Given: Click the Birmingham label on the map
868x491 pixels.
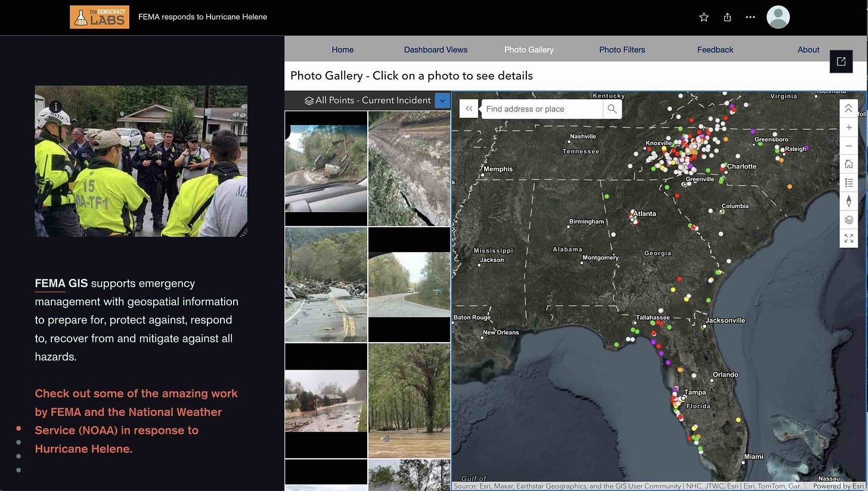Looking at the screenshot, I should 587,222.
